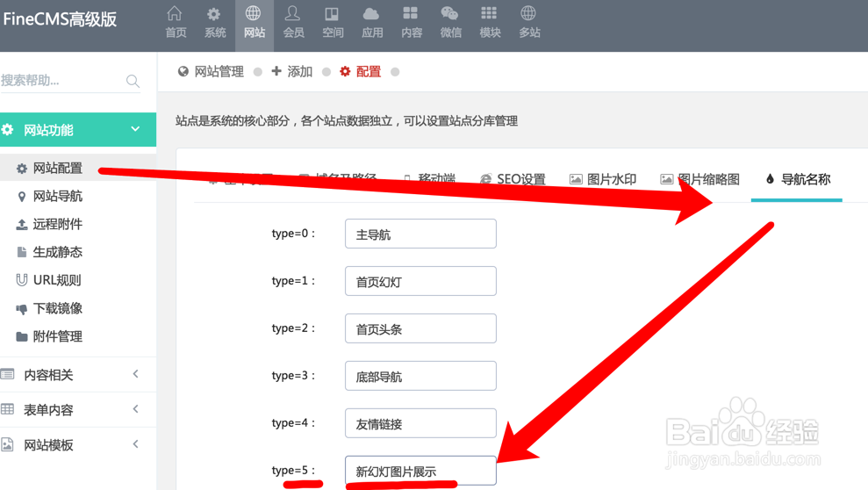Click the red gear icon beside 配置

click(x=345, y=71)
